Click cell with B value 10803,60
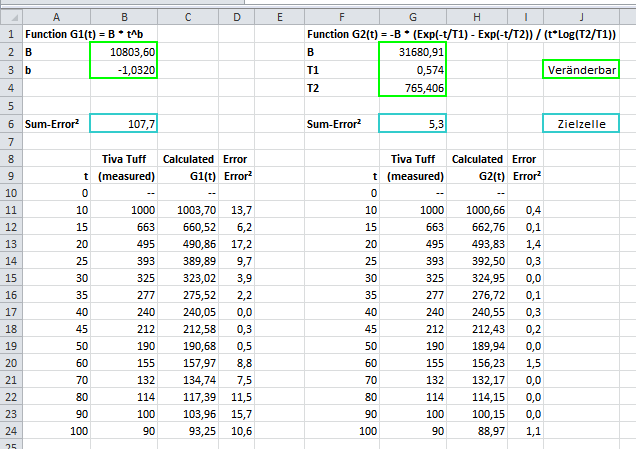The image size is (636, 449). coord(123,51)
